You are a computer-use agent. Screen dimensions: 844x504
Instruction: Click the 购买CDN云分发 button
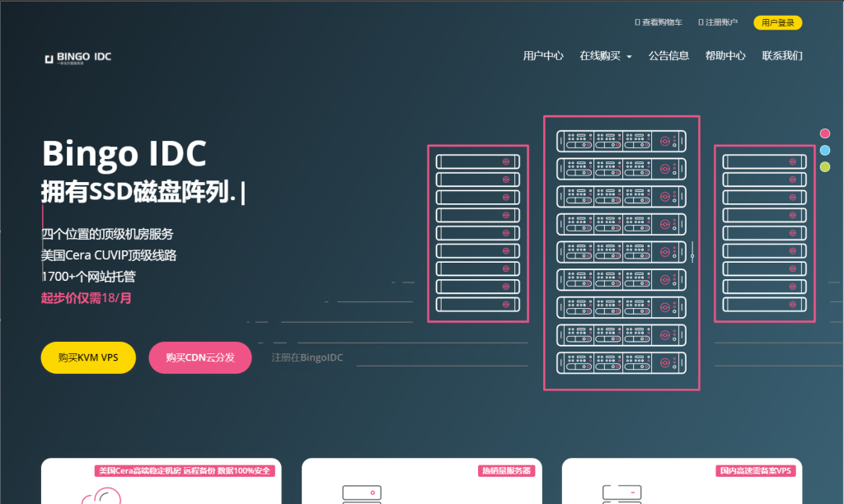point(200,357)
